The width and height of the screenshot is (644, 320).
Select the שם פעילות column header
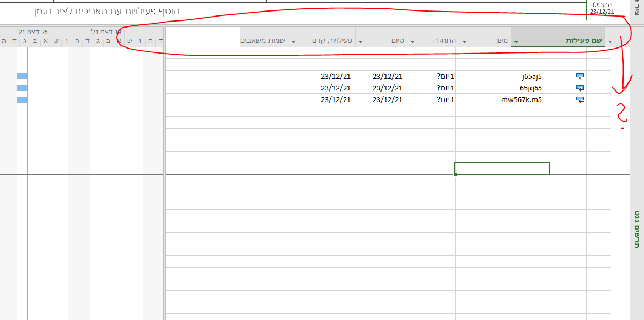pyautogui.click(x=558, y=37)
